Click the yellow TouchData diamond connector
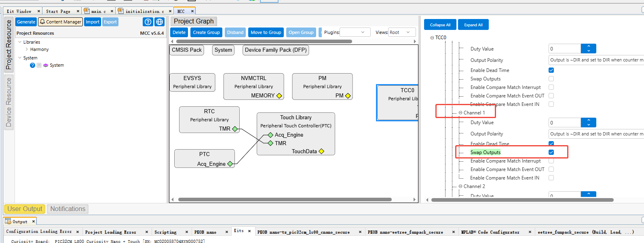This screenshot has height=243, width=644. [x=321, y=151]
